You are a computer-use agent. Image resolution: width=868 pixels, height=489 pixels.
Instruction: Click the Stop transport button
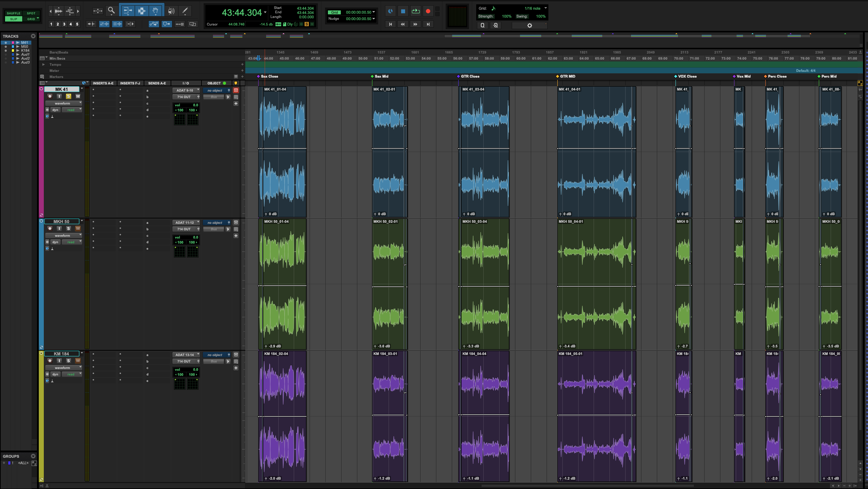pos(403,11)
